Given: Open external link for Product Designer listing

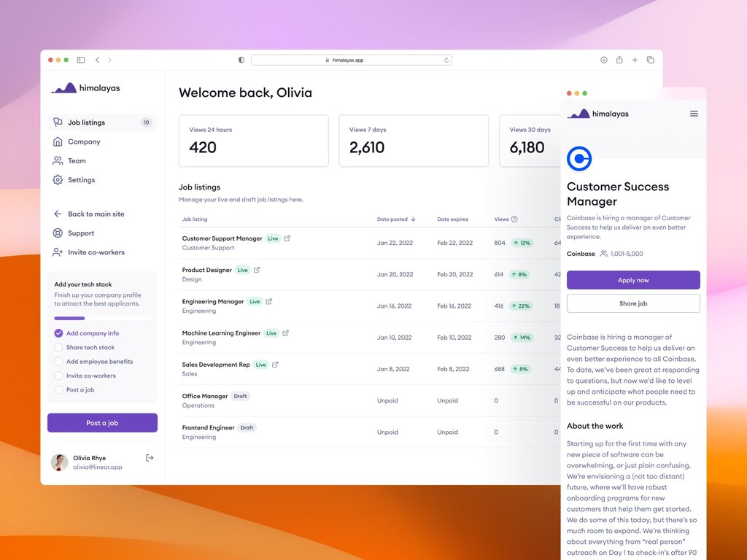Looking at the screenshot, I should pyautogui.click(x=257, y=270).
